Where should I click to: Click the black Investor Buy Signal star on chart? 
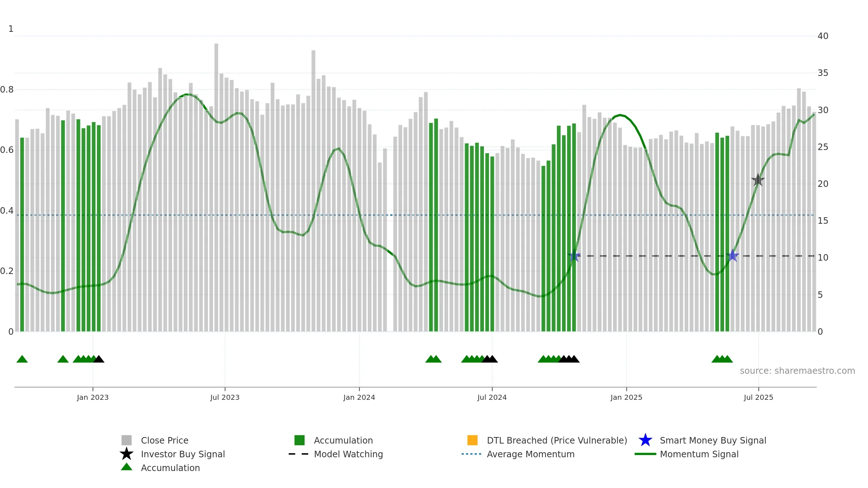click(x=758, y=180)
